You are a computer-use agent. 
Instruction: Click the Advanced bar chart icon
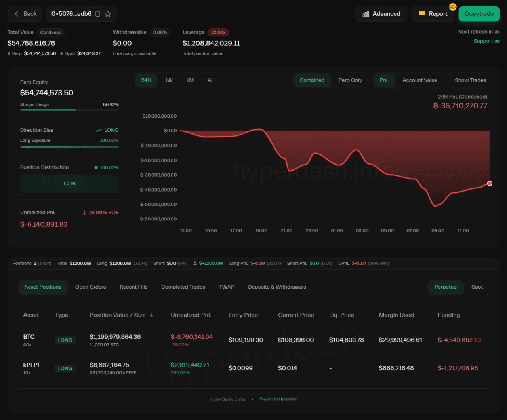pyautogui.click(x=366, y=14)
